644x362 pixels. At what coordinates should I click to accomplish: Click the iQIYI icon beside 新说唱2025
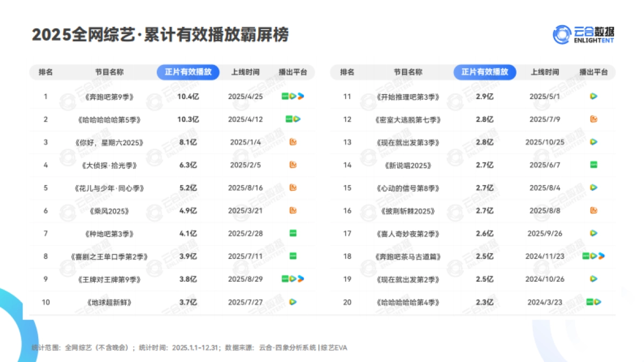(593, 165)
